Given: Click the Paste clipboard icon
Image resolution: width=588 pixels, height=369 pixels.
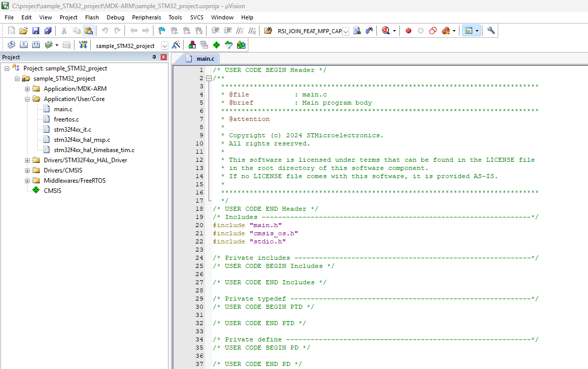Looking at the screenshot, I should pos(89,31).
